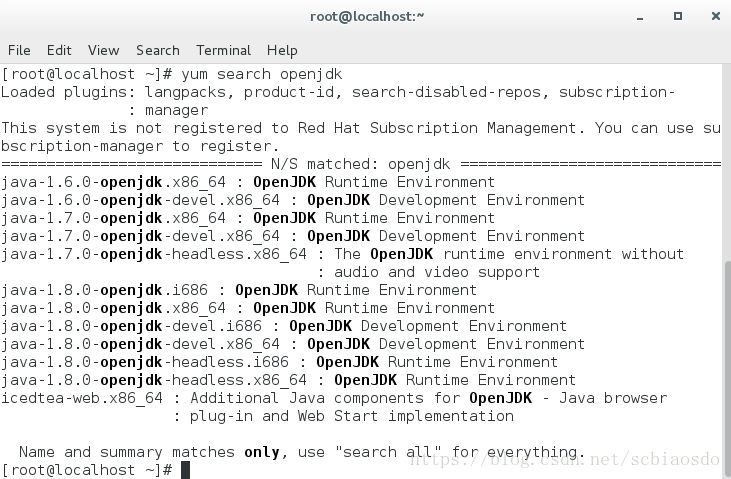
Task: Click the icedtea-web.x86_64 package name
Action: [82, 398]
